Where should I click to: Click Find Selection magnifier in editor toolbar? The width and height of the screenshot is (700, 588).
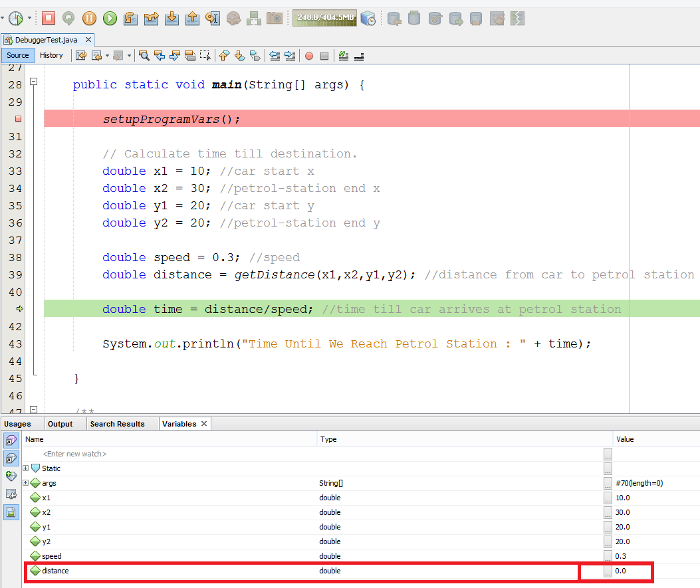point(144,56)
